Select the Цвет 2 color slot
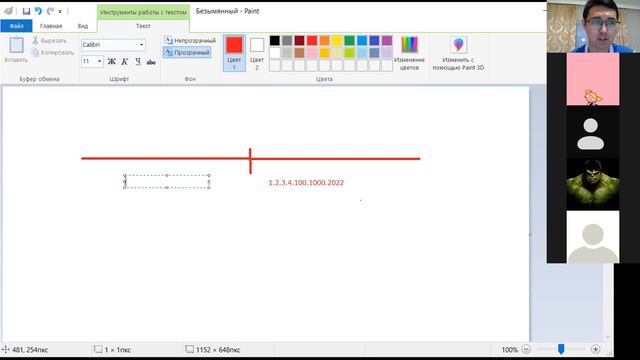Image resolution: width=640 pixels, height=360 pixels. [257, 53]
